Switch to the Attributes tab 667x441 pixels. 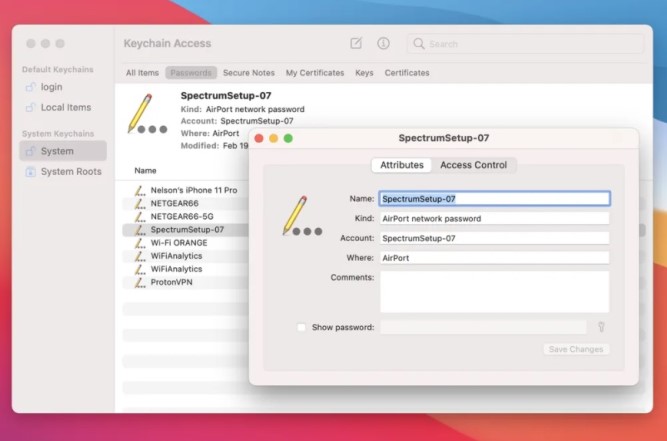click(401, 165)
